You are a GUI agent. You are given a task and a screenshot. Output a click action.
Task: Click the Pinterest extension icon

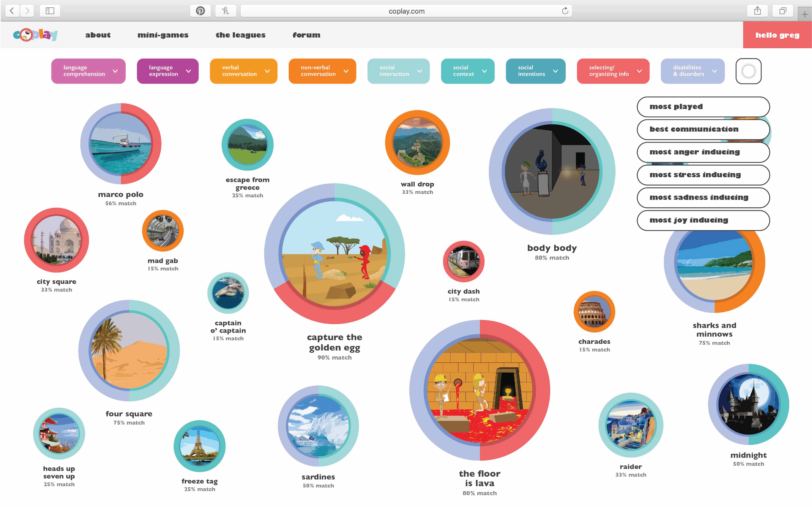click(x=200, y=11)
